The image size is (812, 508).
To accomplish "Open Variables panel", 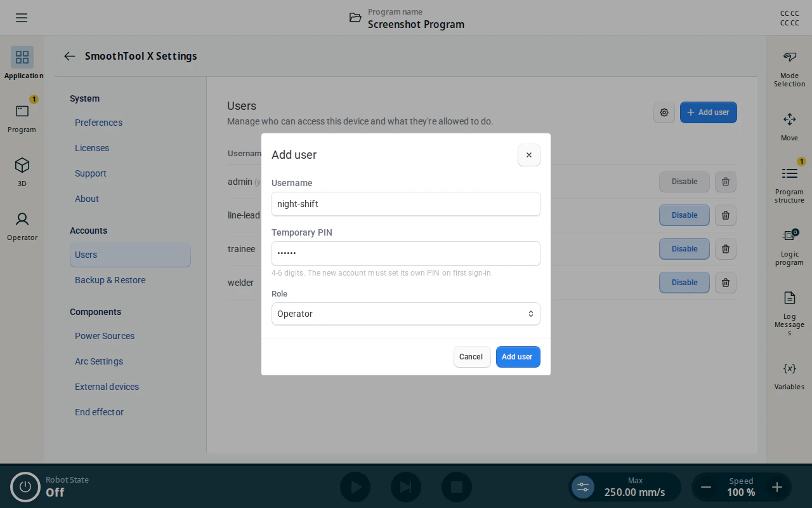I will tap(790, 375).
